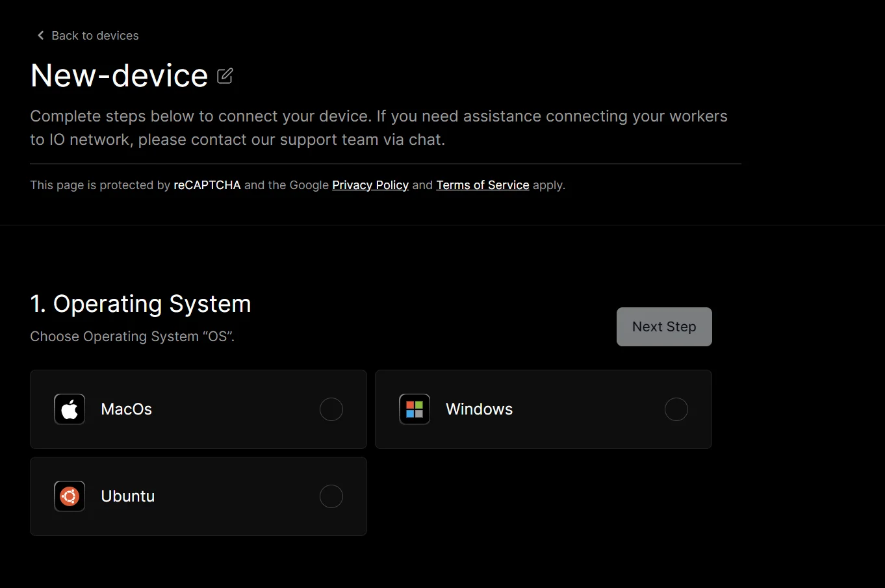Click the Ubuntu logo icon
Image resolution: width=885 pixels, height=588 pixels.
point(70,496)
